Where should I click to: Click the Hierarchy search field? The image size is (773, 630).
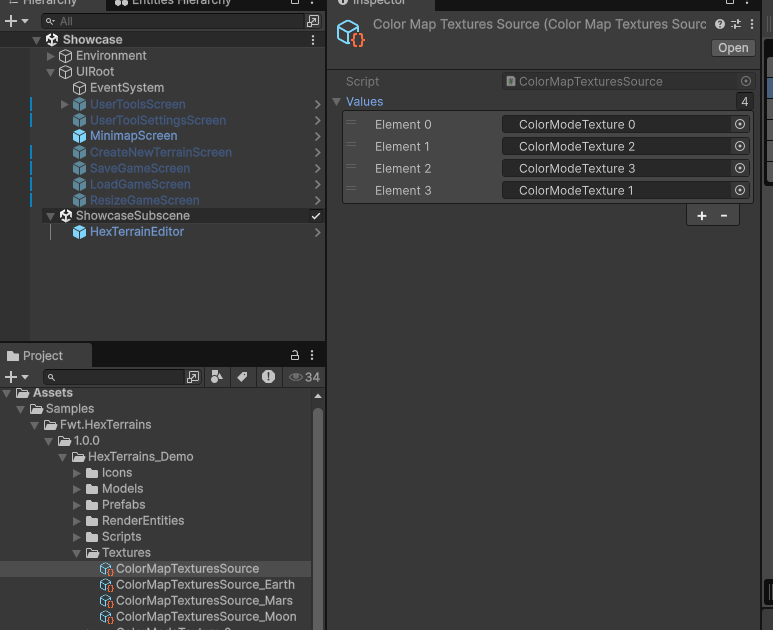173,21
